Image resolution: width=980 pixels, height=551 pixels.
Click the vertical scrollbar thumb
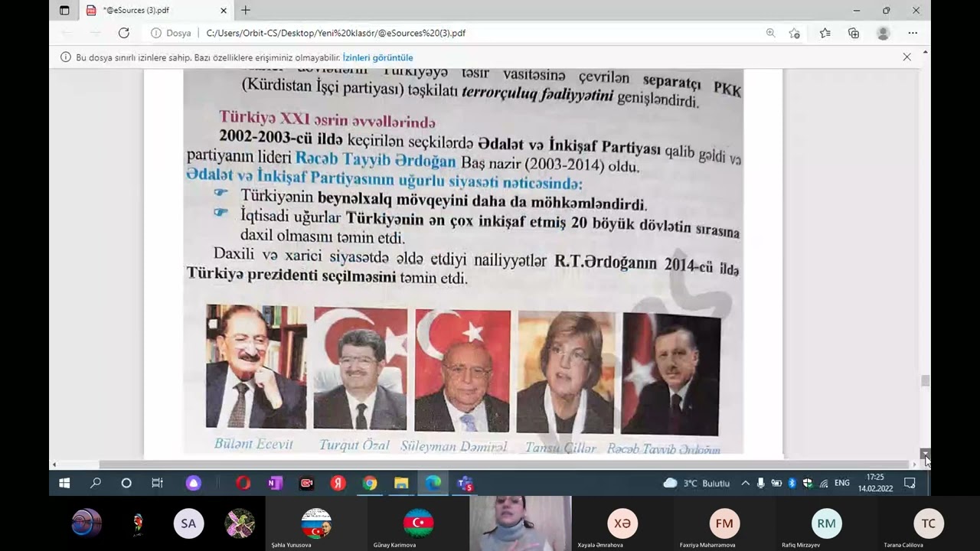click(925, 381)
